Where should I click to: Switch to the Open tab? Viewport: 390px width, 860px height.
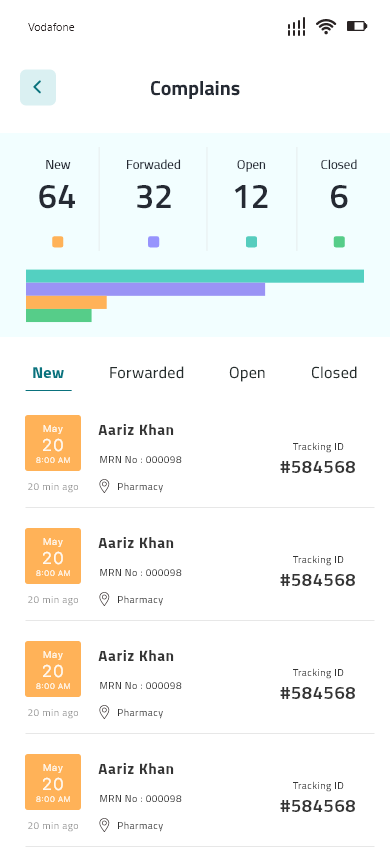247,373
